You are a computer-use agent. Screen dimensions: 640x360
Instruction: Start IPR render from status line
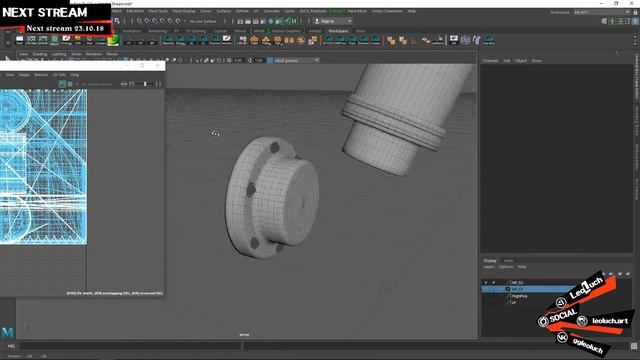click(256, 21)
